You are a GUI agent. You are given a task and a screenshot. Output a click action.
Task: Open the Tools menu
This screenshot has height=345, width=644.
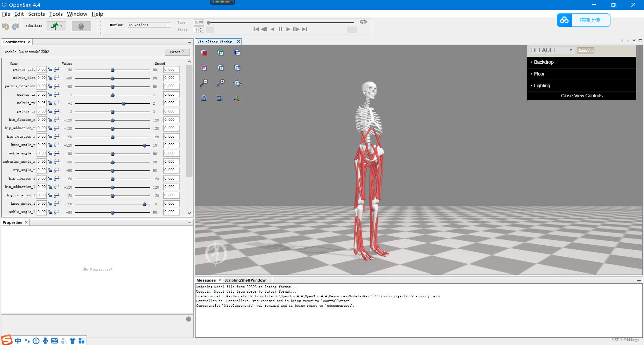tap(56, 14)
